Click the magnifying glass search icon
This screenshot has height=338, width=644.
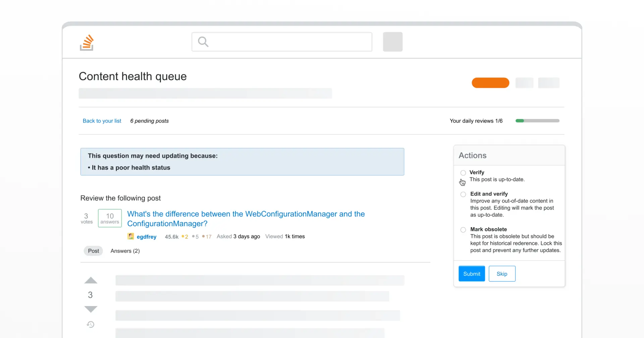pos(203,42)
